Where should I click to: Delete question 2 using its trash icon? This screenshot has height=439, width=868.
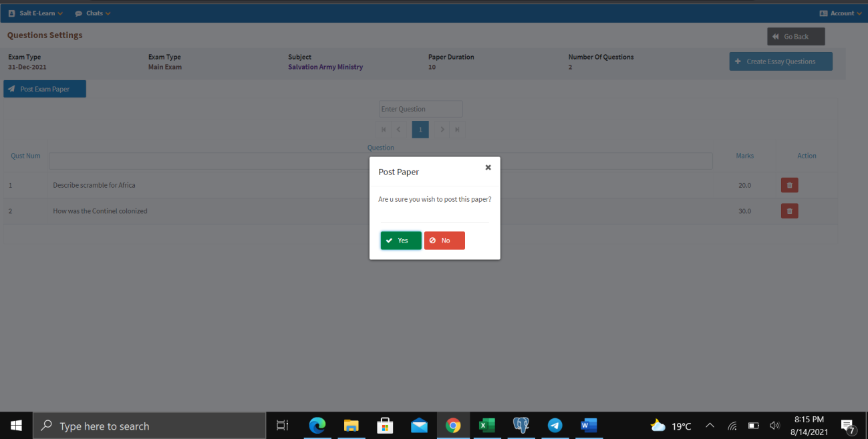(x=789, y=210)
